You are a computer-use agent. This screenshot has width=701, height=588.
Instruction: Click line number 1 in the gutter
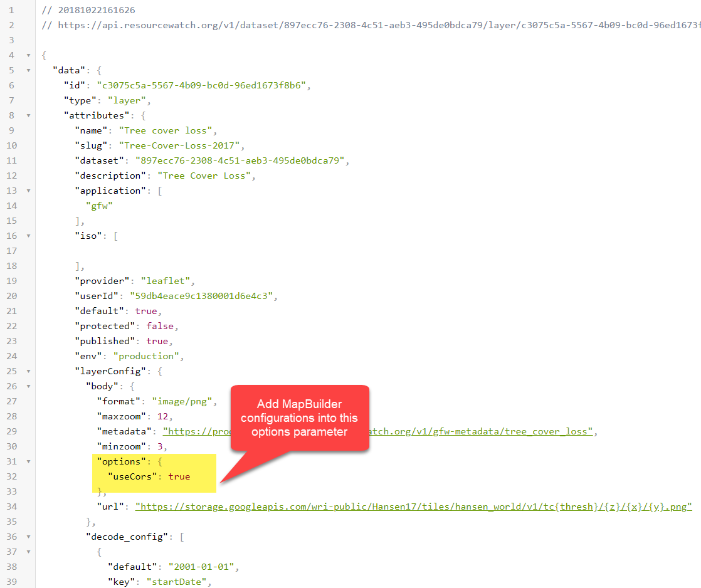click(13, 10)
